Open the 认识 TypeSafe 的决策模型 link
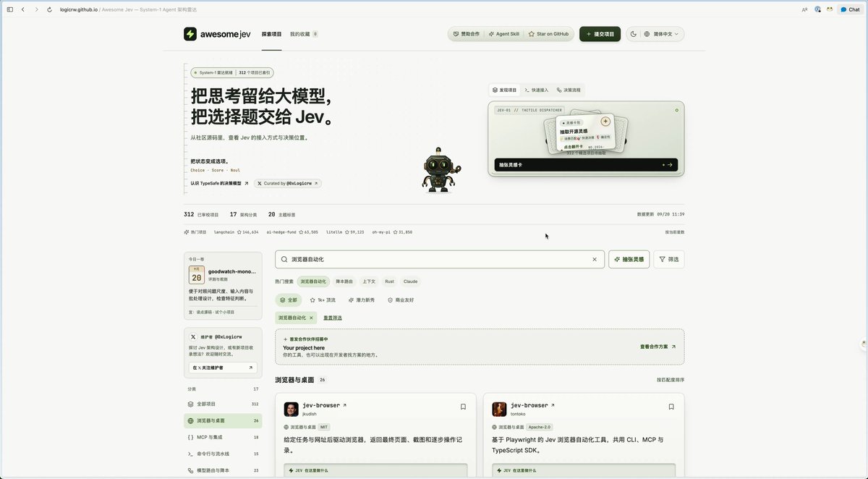Image resolution: width=868 pixels, height=479 pixels. click(x=219, y=184)
